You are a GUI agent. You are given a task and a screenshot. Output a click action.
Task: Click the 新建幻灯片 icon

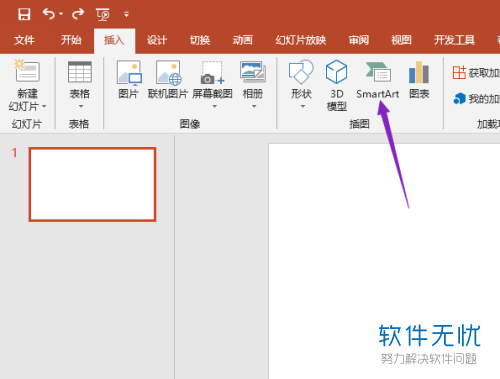click(27, 71)
